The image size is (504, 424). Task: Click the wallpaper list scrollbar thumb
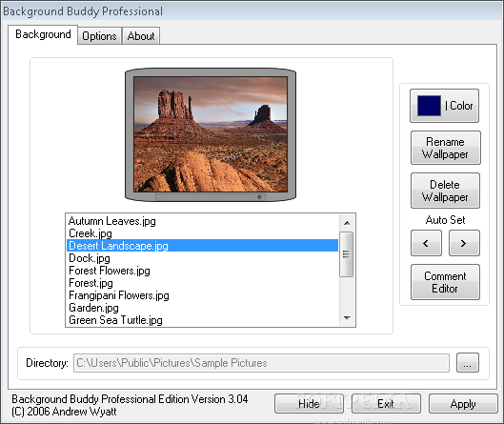pyautogui.click(x=347, y=254)
